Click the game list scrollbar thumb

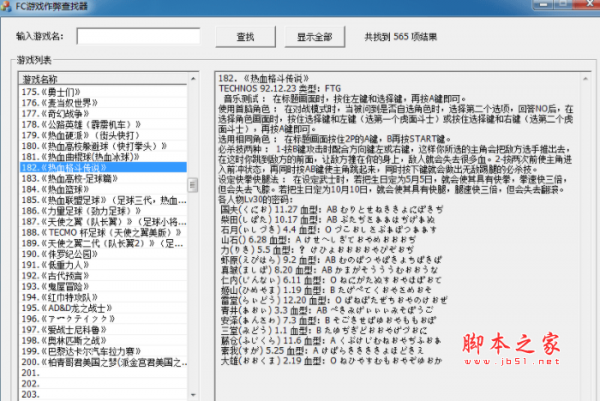coord(193,185)
